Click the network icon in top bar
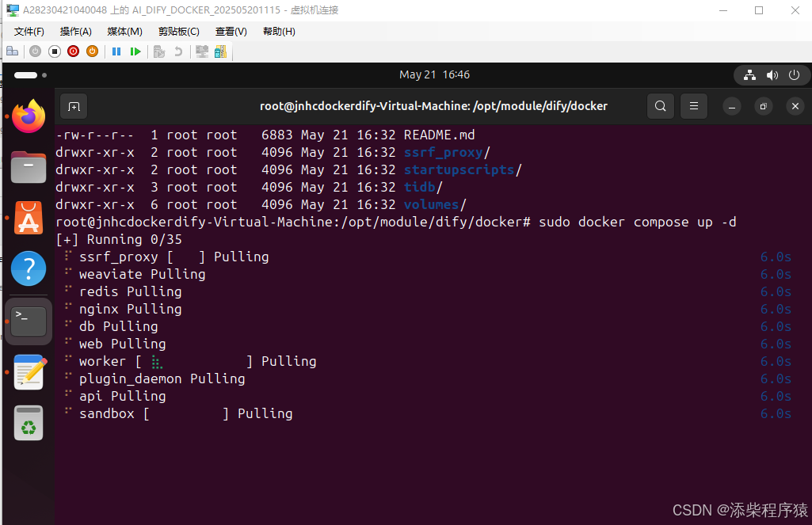Viewport: 812px width, 525px height. point(750,75)
